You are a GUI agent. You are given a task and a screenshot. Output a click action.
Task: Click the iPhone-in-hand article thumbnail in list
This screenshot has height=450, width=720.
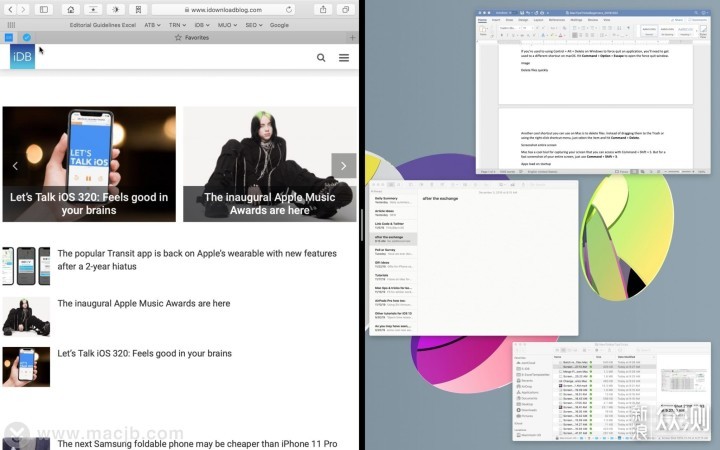pyautogui.click(x=26, y=366)
